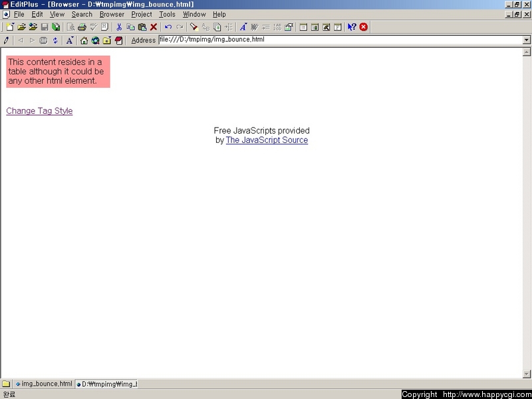Click the Redo arrow icon
Viewport: 532px width, 399px height.
coord(180,27)
